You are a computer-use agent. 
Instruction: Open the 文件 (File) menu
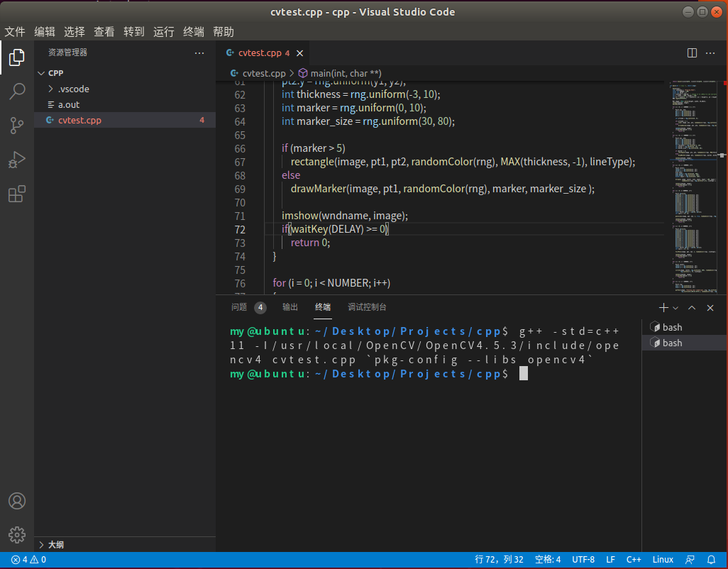[x=15, y=31]
